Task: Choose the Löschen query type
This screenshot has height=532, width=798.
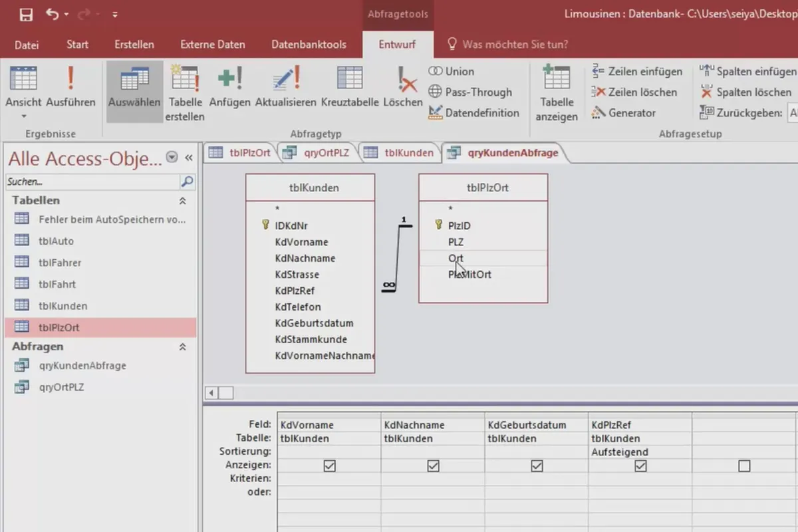Action: click(x=402, y=87)
